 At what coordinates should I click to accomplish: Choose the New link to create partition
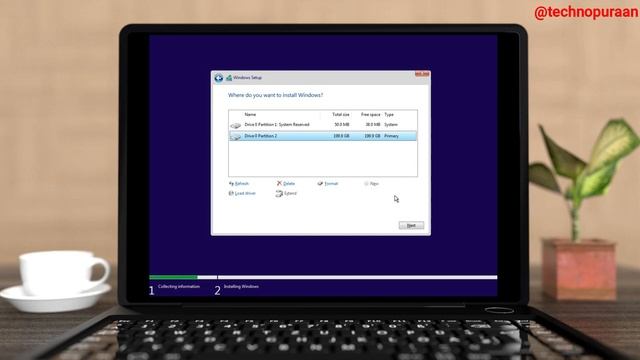374,184
